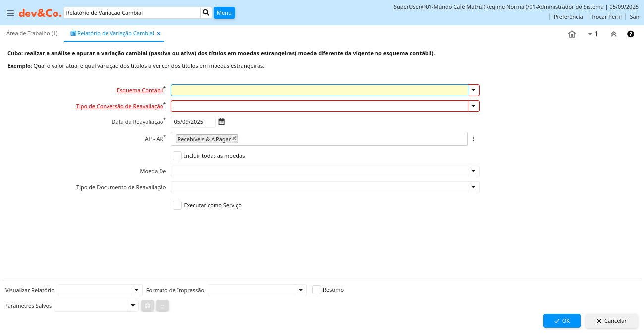Click into the Data da Reavaliação date field
The image size is (644, 334).
point(193,122)
